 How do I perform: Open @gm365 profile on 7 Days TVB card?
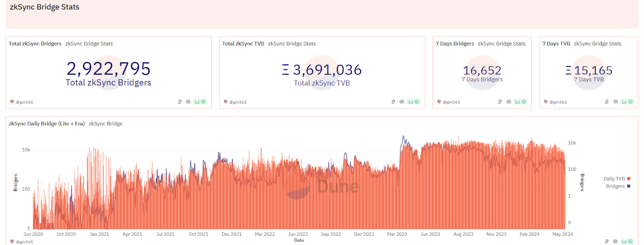[x=558, y=102]
